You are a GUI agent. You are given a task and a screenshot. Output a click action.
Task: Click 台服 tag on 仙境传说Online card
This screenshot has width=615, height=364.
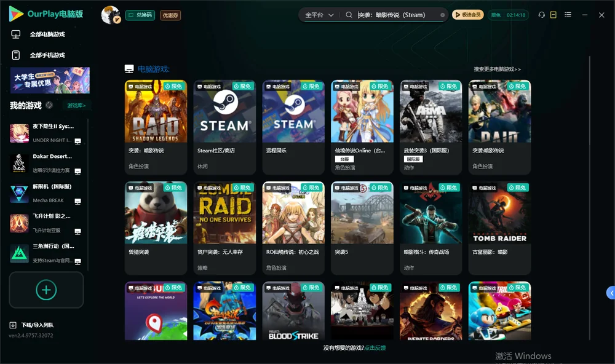(x=344, y=159)
